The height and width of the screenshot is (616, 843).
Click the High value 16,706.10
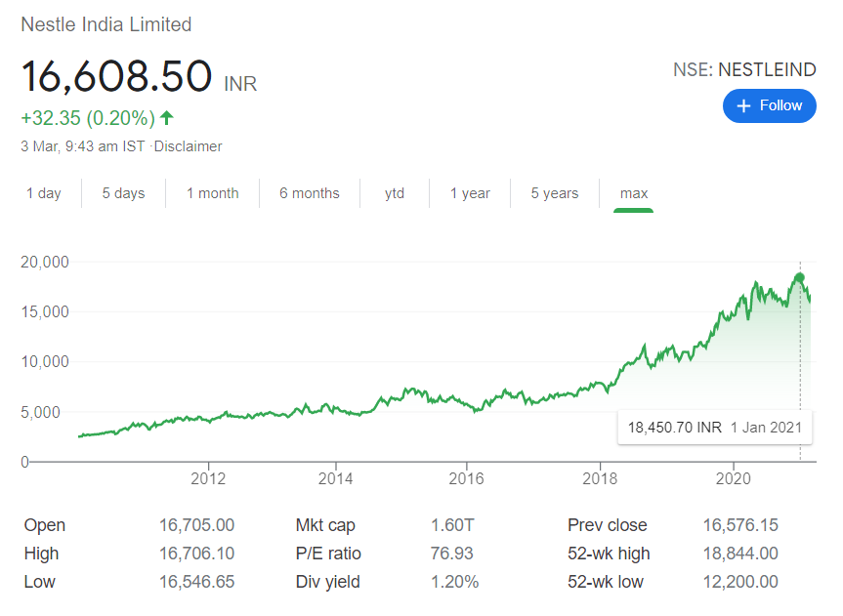pos(196,554)
